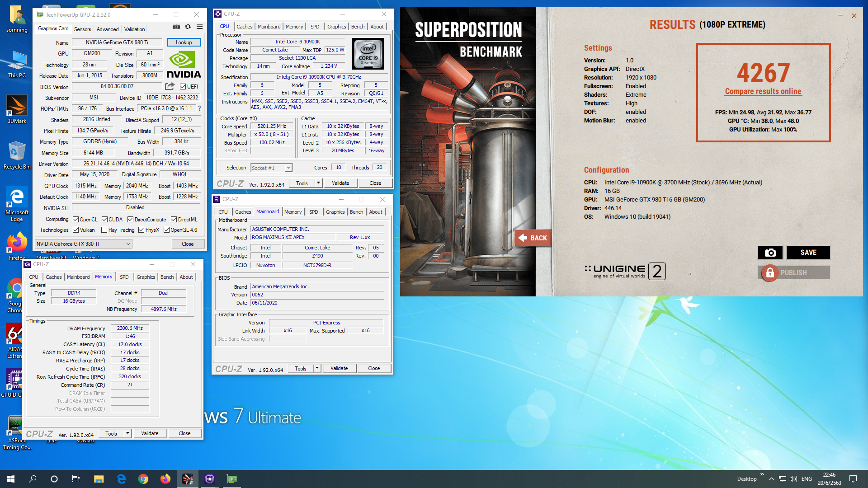Expand Tools dropdown arrow in CPU-Z CPU window

pyautogui.click(x=318, y=183)
